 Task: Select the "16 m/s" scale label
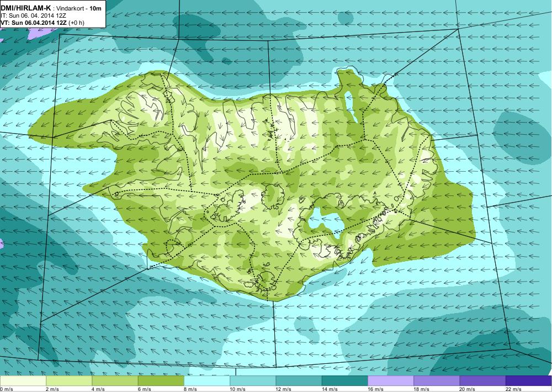(375, 389)
